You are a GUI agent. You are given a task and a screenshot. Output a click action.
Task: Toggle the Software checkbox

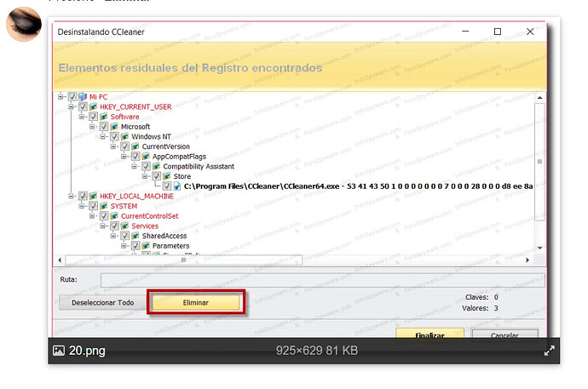click(94, 117)
